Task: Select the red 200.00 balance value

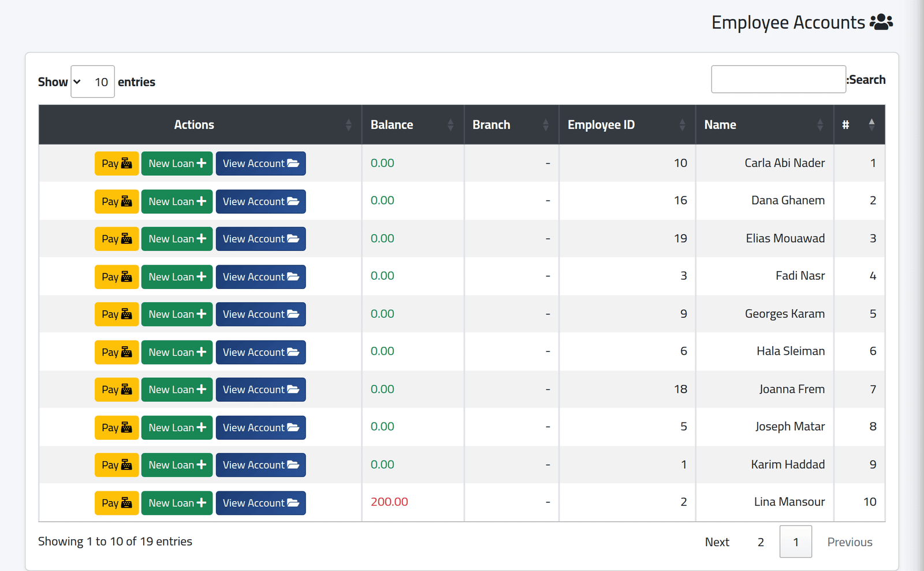Action: (389, 502)
